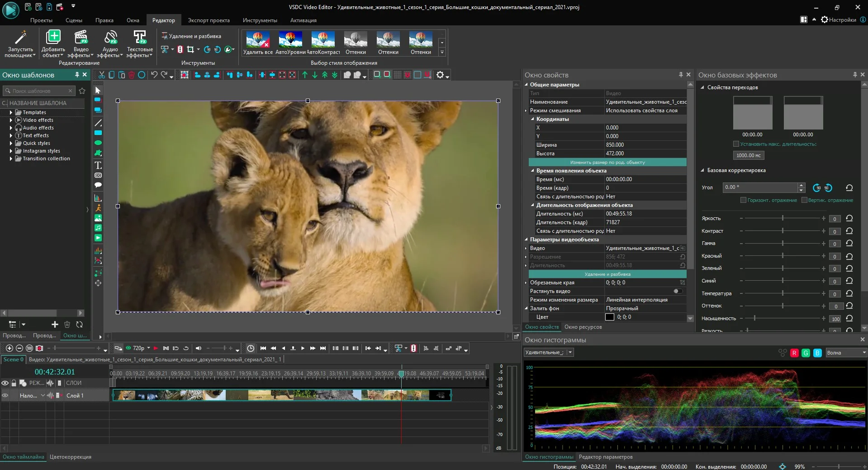The width and height of the screenshot is (868, 470).
Task: Enable Горизонт. отражение checkbox
Action: 743,200
